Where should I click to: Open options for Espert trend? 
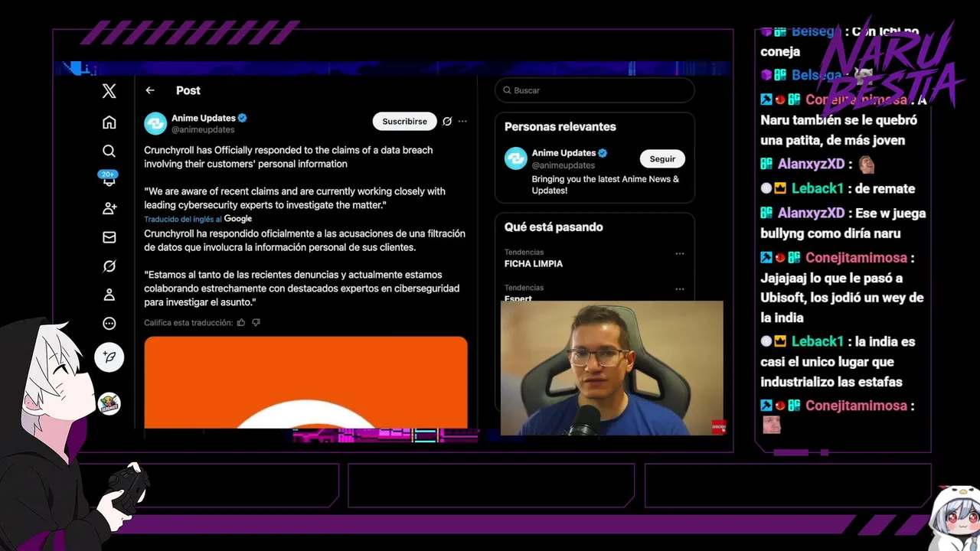click(x=680, y=289)
